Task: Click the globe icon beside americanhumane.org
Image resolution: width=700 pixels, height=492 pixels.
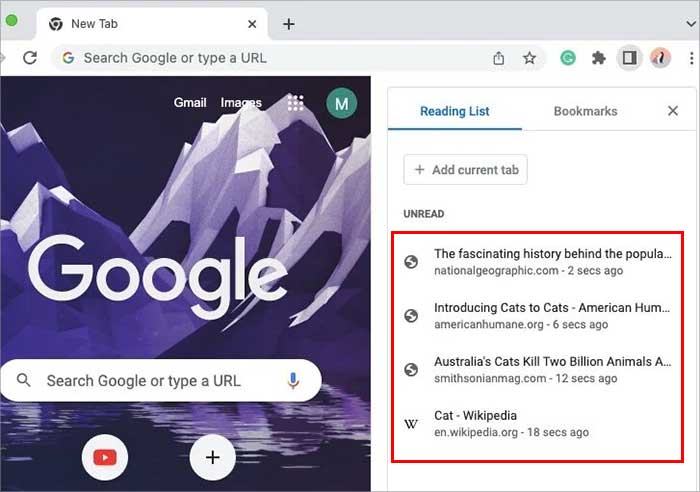Action: pos(411,316)
